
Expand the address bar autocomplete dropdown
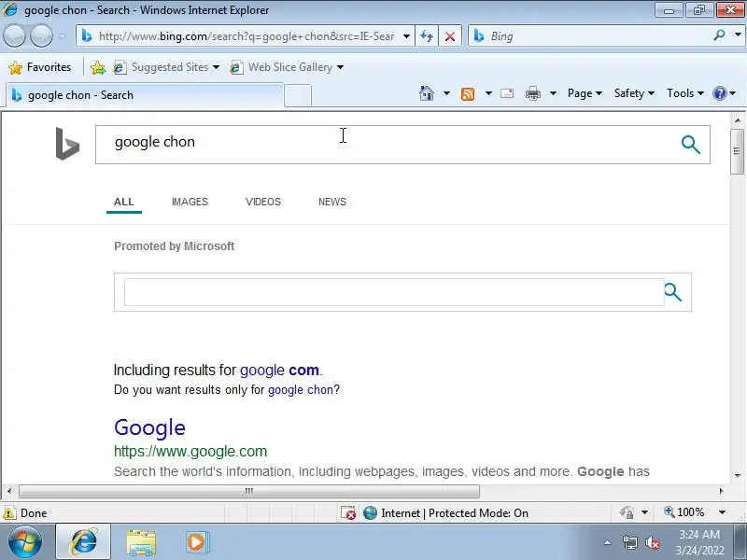[406, 36]
